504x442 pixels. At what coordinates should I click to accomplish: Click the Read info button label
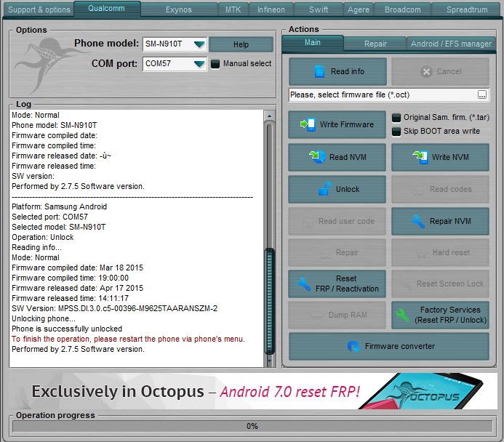[348, 71]
